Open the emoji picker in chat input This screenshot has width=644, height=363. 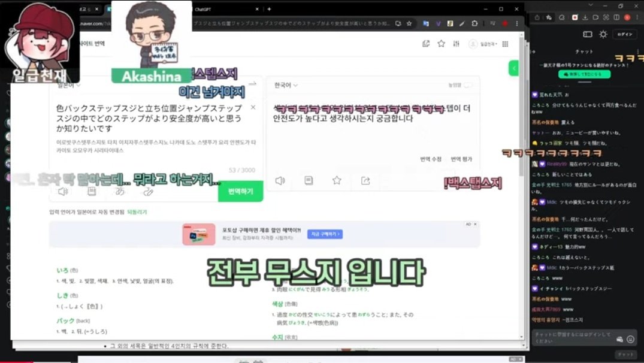coord(630,339)
